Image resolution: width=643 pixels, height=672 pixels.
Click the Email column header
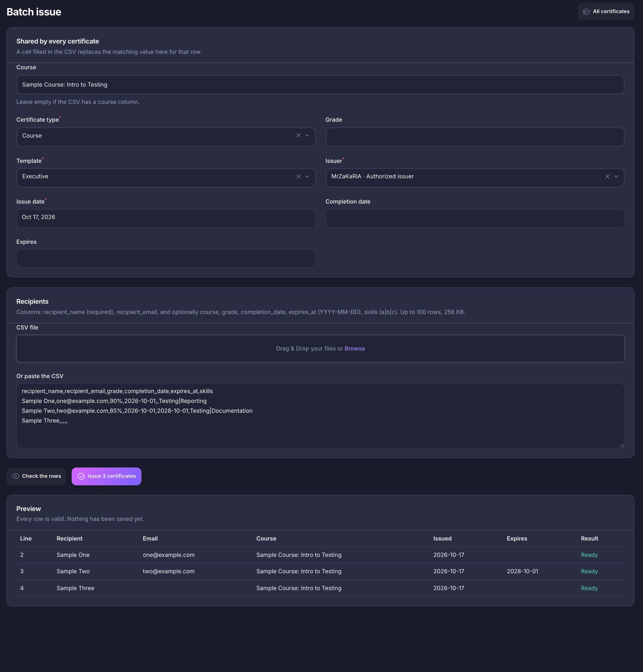150,538
